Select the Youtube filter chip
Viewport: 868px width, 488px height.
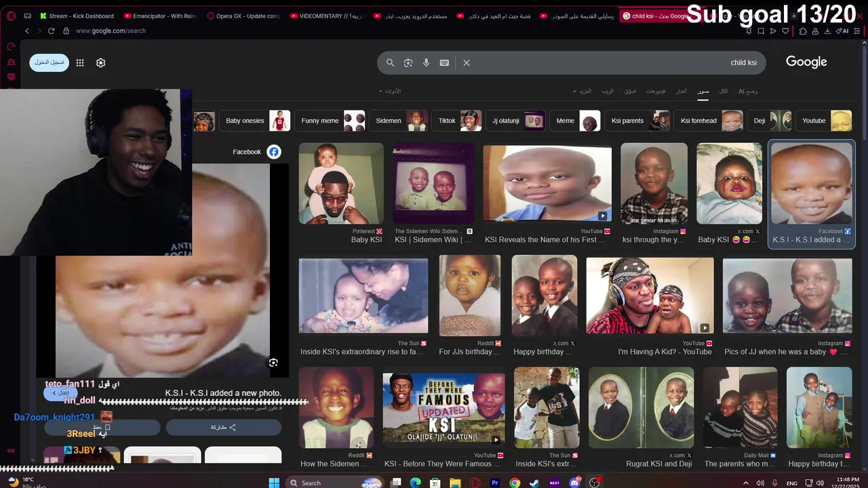click(823, 121)
